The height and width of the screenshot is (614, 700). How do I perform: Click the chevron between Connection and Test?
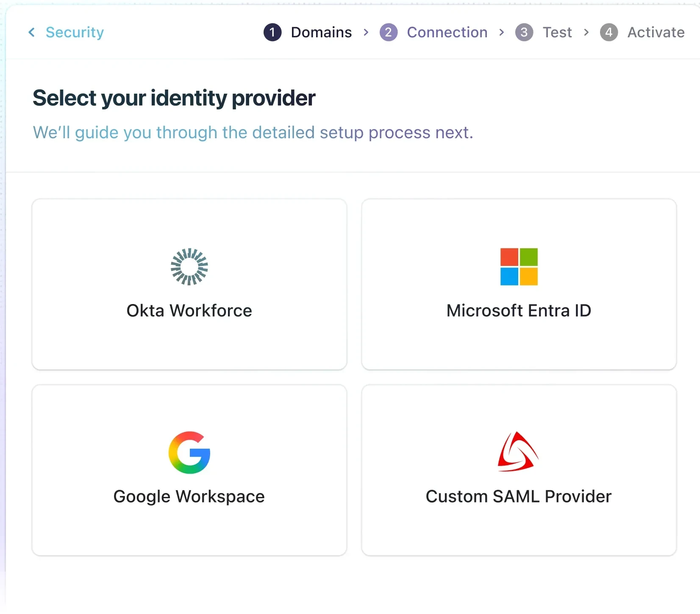(x=502, y=32)
